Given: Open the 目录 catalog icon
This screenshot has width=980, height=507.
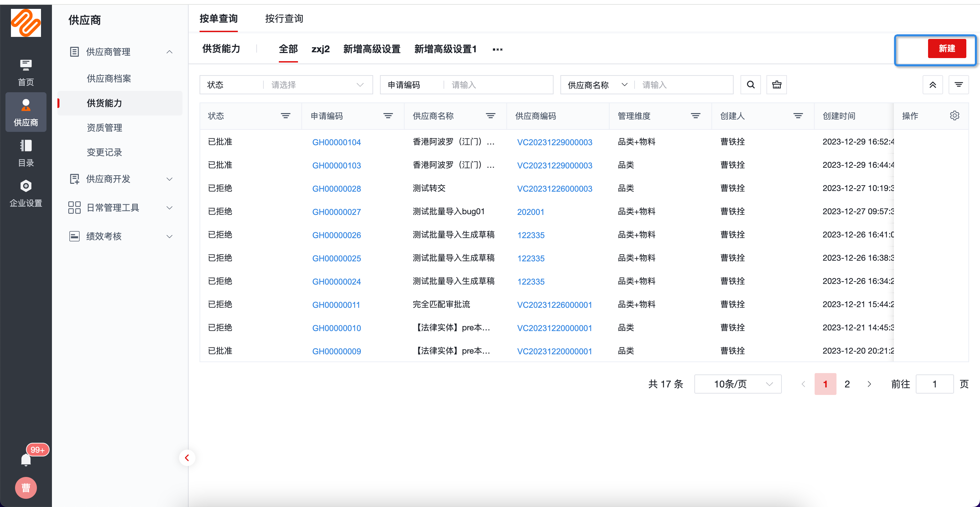Looking at the screenshot, I should tap(26, 153).
